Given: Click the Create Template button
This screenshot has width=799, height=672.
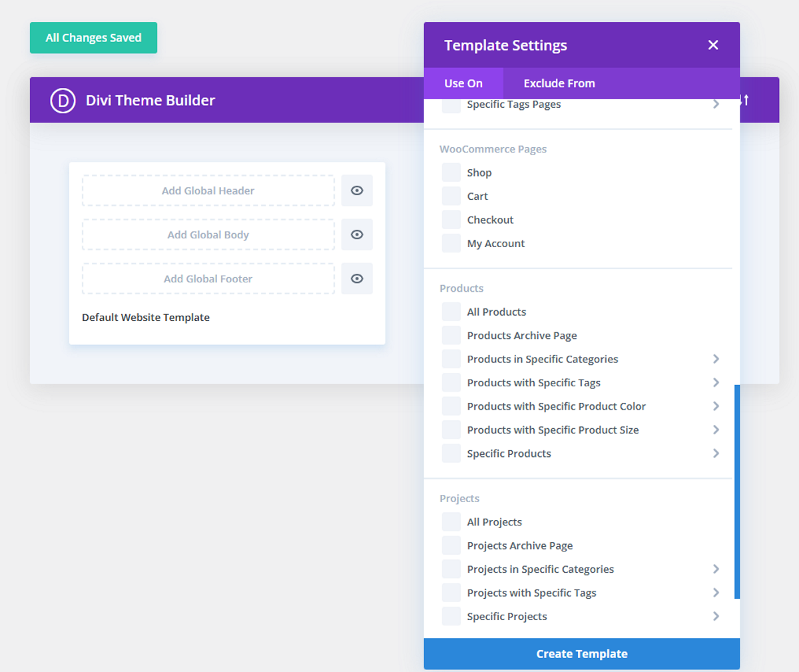Looking at the screenshot, I should coord(582,654).
